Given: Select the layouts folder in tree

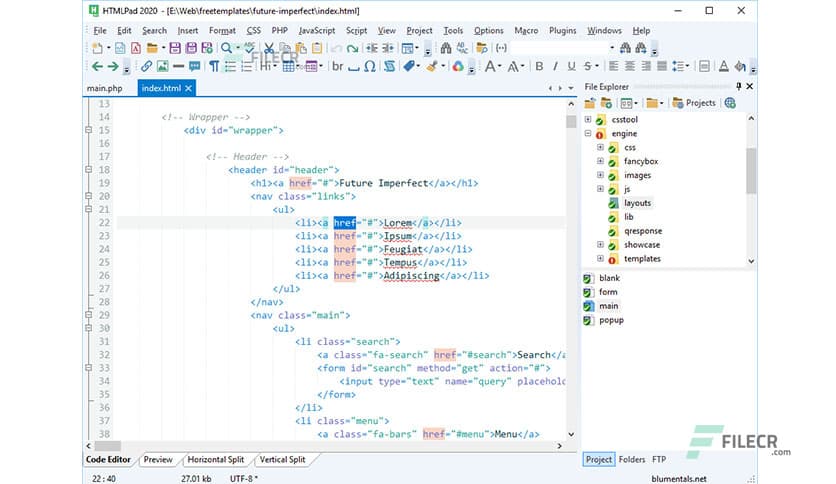Looking at the screenshot, I should [x=636, y=203].
